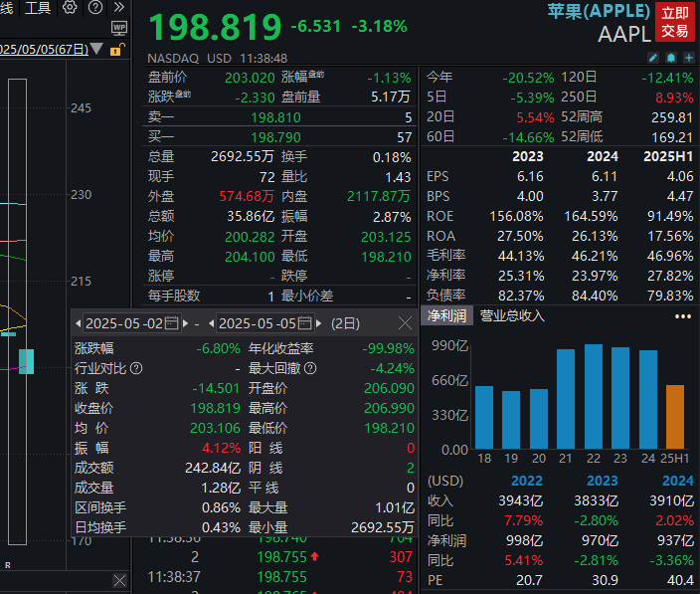Step end date back with left arrow
The image size is (700, 594).
212,323
